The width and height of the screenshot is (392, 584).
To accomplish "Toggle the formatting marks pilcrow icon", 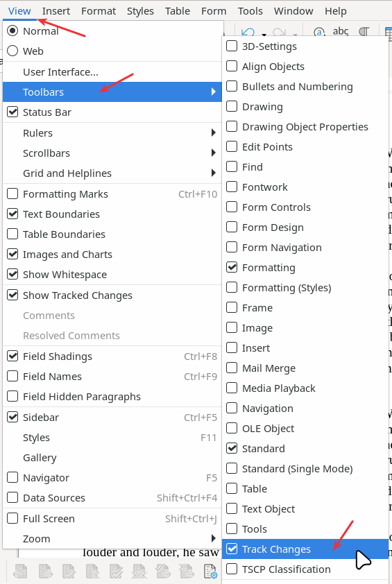I will click(x=364, y=33).
